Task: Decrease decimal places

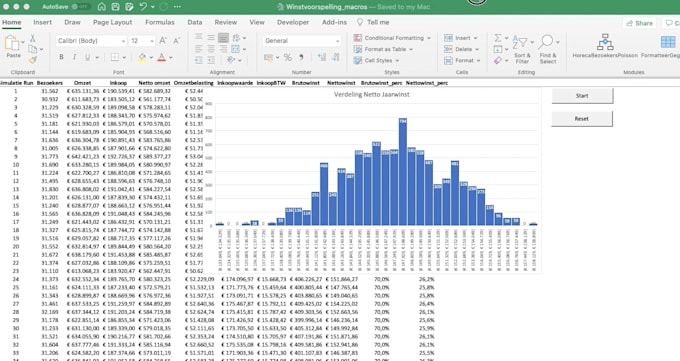Action: [336, 57]
